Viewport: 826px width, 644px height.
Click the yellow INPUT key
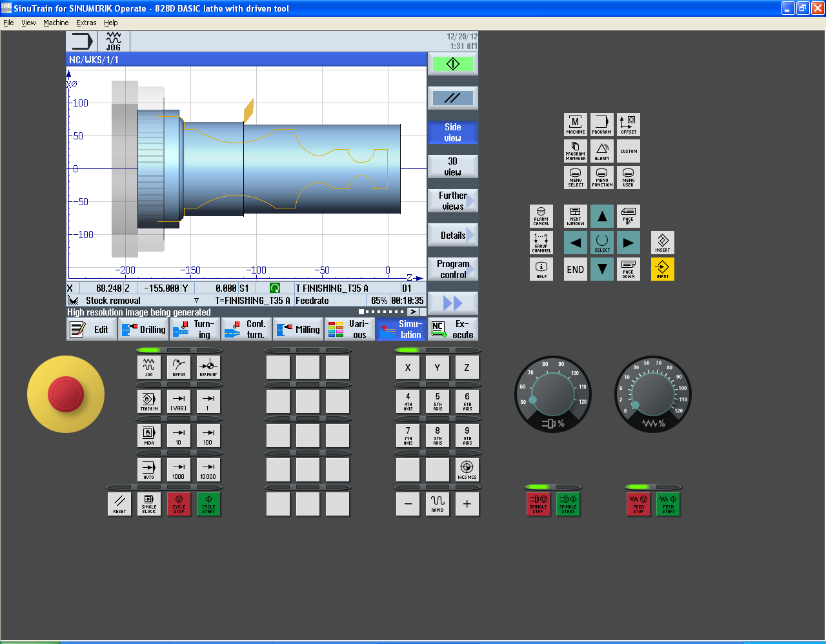[x=663, y=269]
